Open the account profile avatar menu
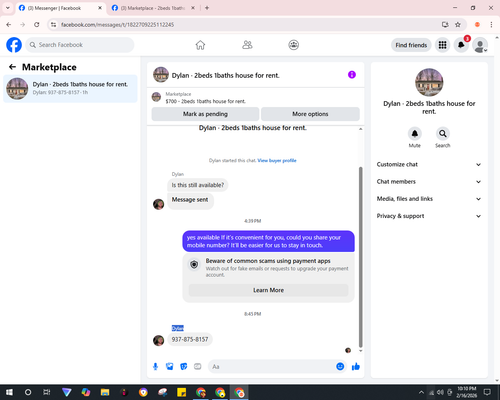This screenshot has width=500, height=400. click(x=480, y=45)
